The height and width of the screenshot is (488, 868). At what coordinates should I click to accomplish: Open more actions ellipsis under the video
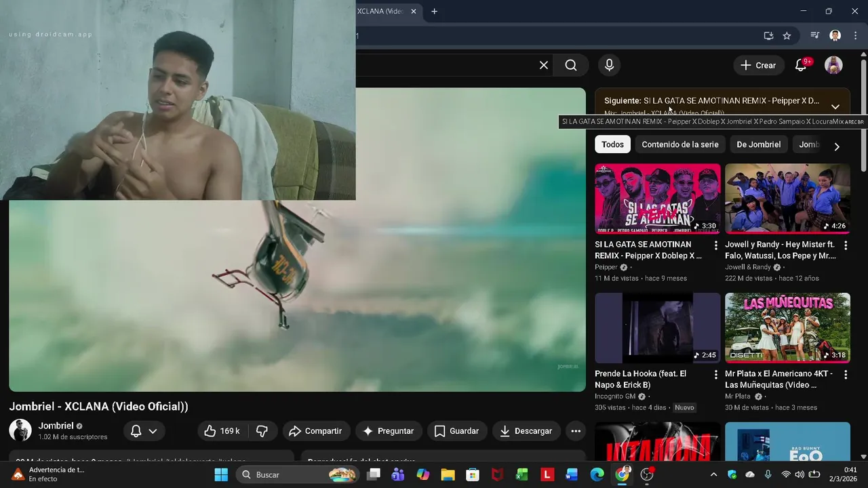pos(576,431)
